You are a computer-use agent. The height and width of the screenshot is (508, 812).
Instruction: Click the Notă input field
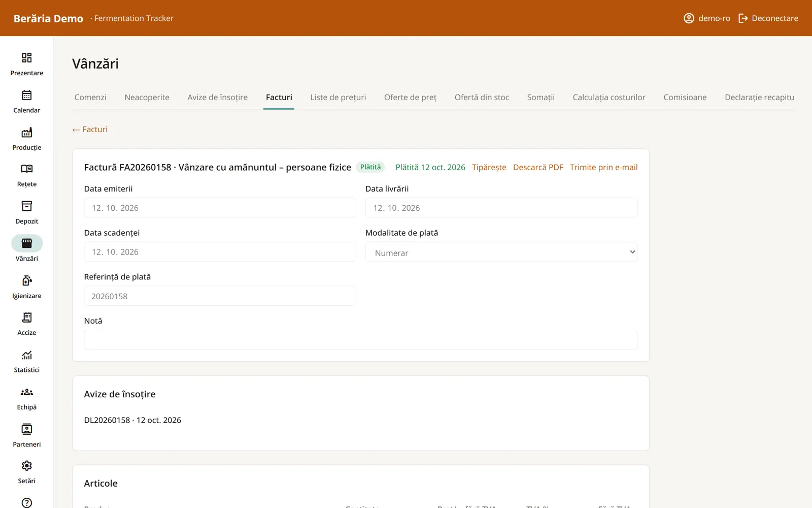361,340
